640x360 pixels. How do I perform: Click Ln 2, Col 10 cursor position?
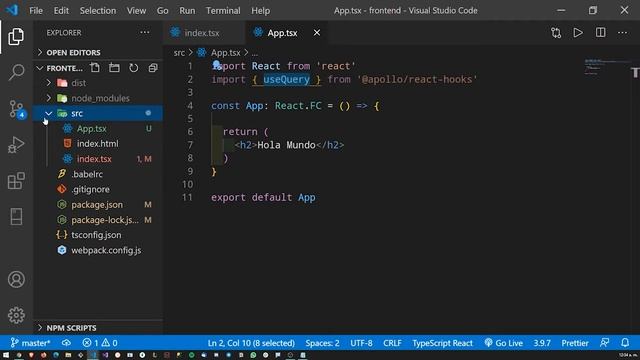pos(251,343)
